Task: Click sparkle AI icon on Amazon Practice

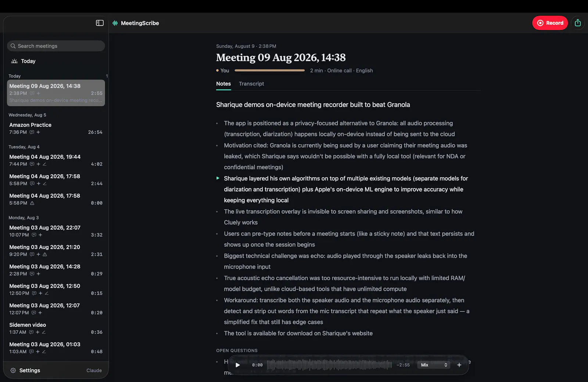Action: tap(38, 132)
